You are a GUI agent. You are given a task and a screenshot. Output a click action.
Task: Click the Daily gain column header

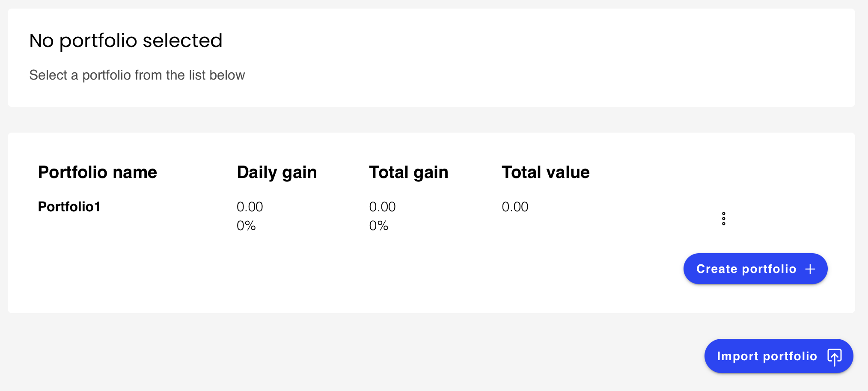276,172
